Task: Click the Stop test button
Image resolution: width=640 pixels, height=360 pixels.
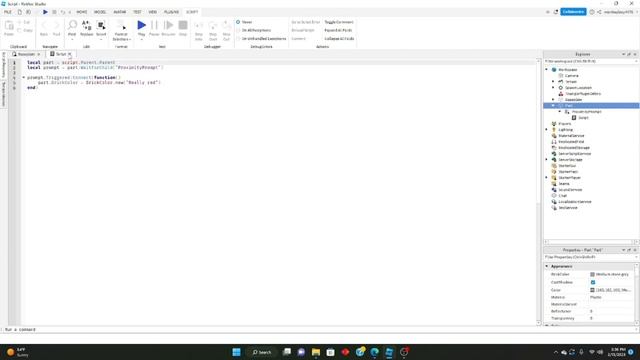Action: point(183,25)
